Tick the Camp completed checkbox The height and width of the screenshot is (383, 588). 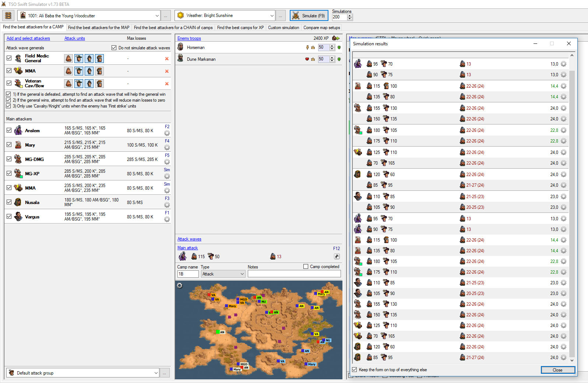tap(306, 267)
